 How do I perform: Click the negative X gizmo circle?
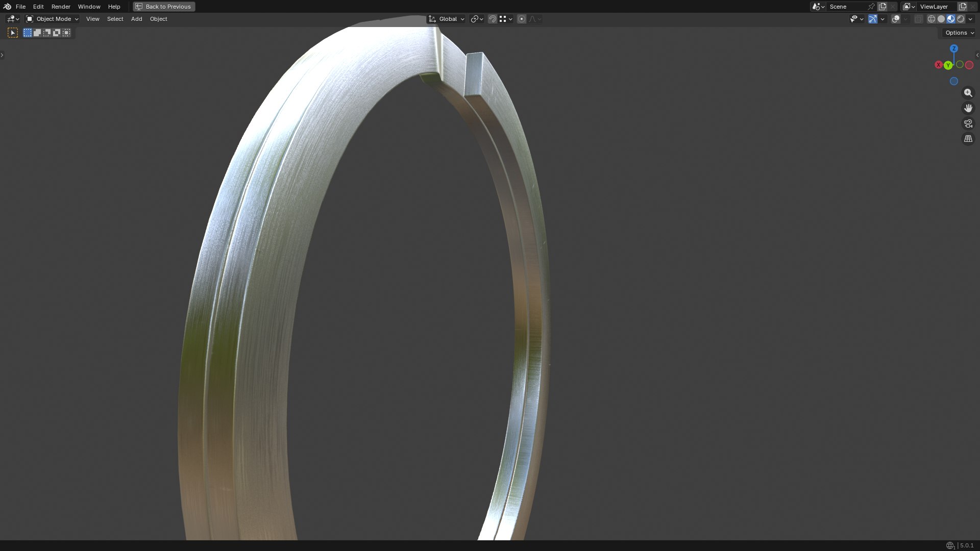969,65
